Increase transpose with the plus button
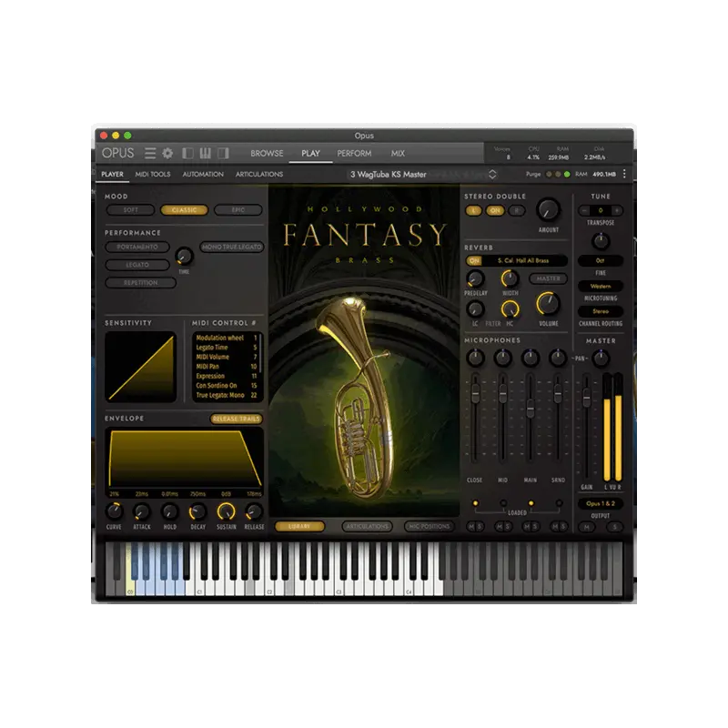Viewport: 728px width, 728px height. [617, 210]
